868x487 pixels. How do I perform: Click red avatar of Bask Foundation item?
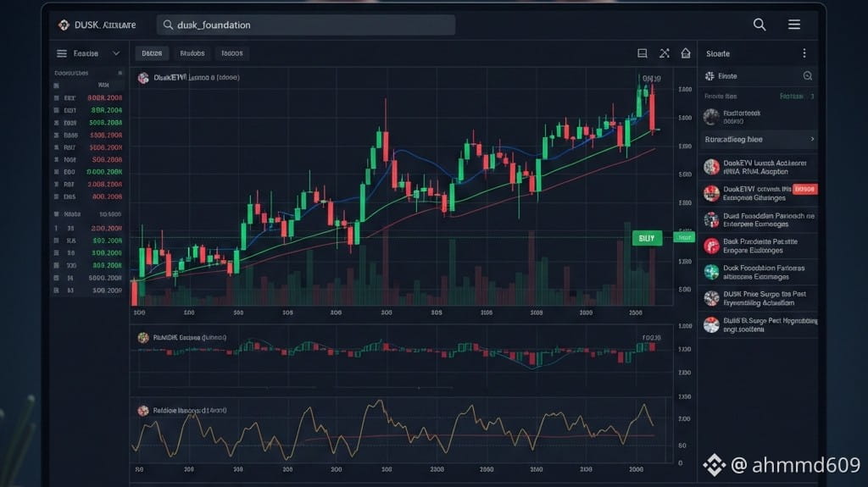[x=711, y=246]
